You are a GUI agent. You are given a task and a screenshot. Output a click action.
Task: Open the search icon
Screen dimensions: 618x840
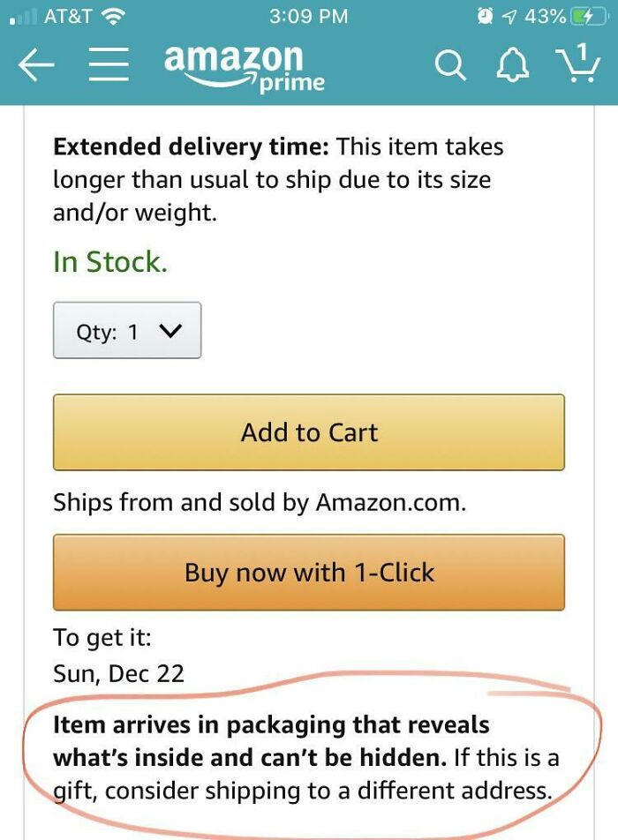pyautogui.click(x=450, y=64)
